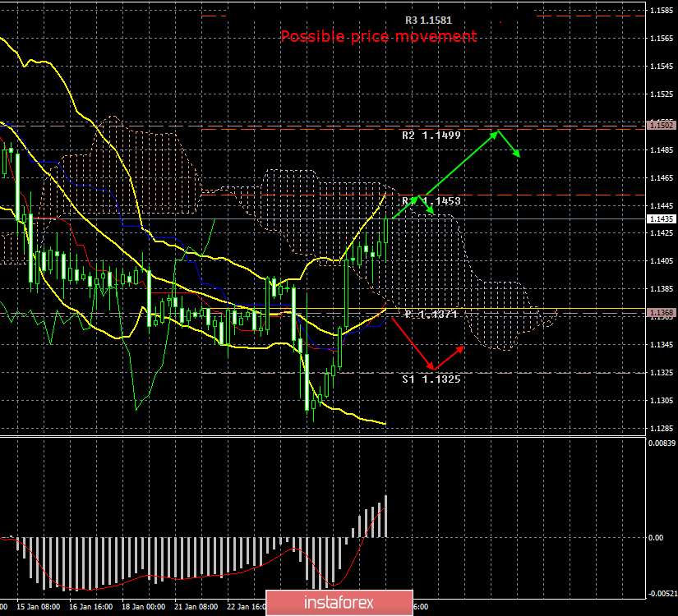Click the '21 Jan 08:00' time label

[x=196, y=607]
